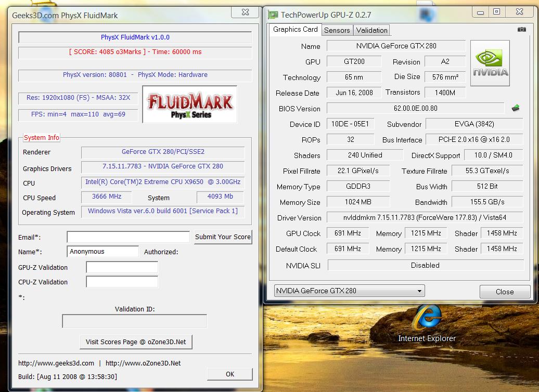Click the Device ID 10DE - 05E1

(350, 124)
